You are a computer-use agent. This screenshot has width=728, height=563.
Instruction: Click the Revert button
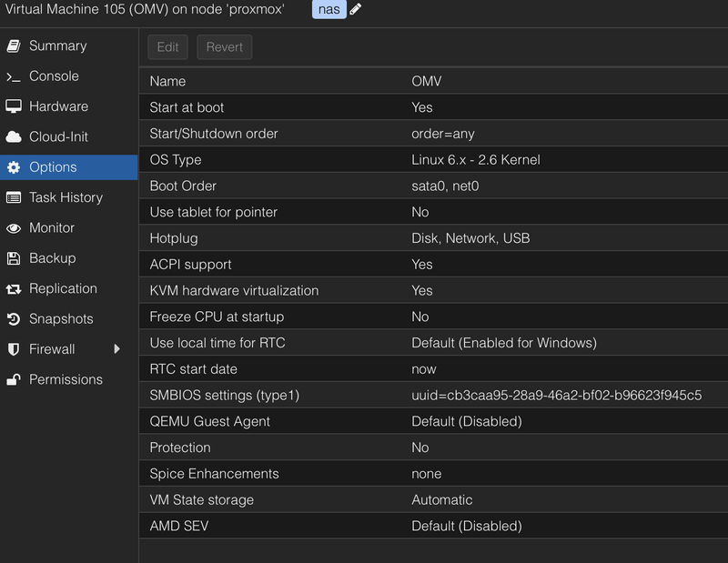click(x=224, y=47)
